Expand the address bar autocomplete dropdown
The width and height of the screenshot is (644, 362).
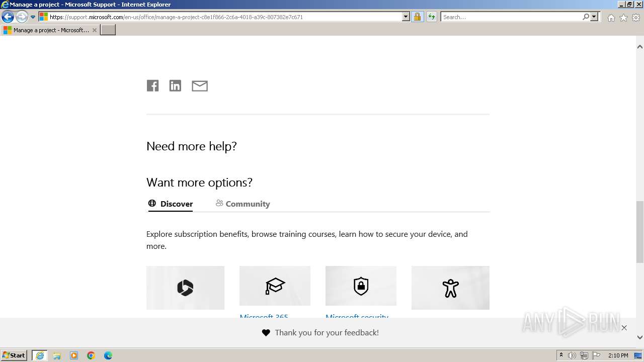pos(406,17)
